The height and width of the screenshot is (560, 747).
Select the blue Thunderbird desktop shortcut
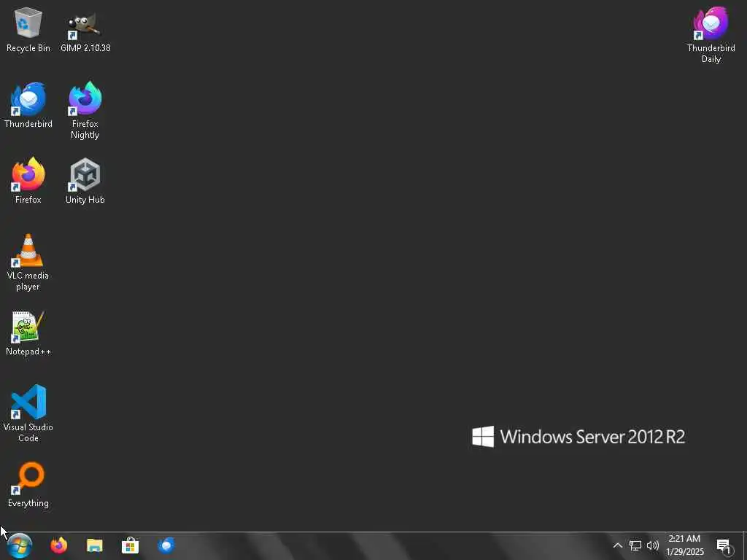(28, 106)
